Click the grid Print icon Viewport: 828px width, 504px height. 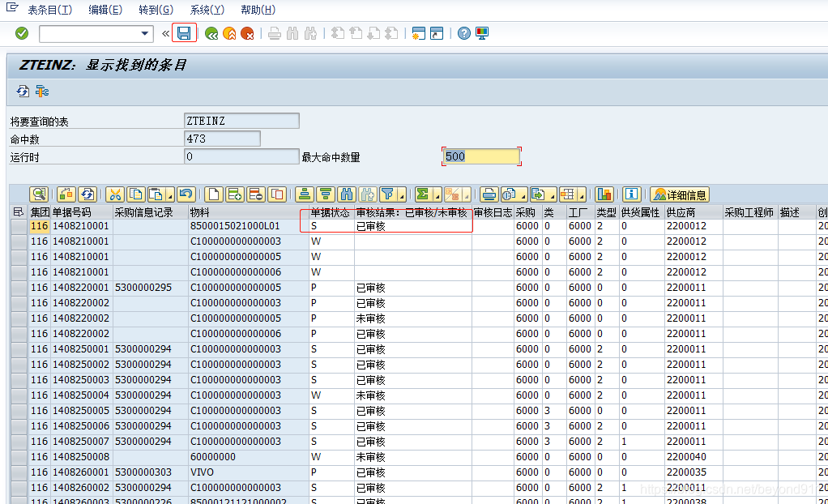[489, 194]
